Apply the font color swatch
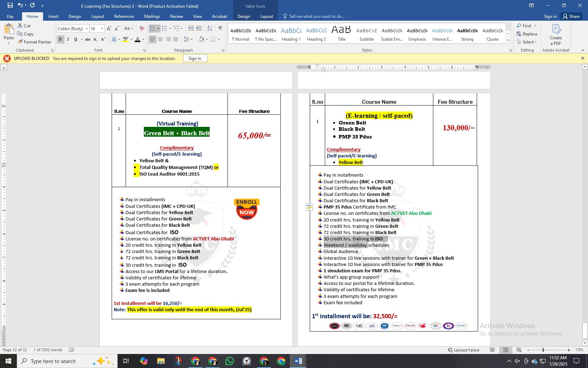 coord(138,39)
